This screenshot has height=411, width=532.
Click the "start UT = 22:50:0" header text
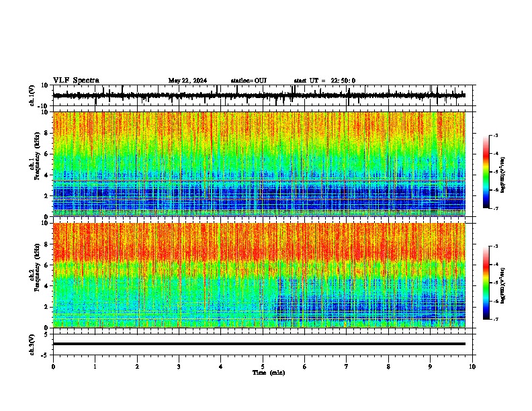click(324, 81)
